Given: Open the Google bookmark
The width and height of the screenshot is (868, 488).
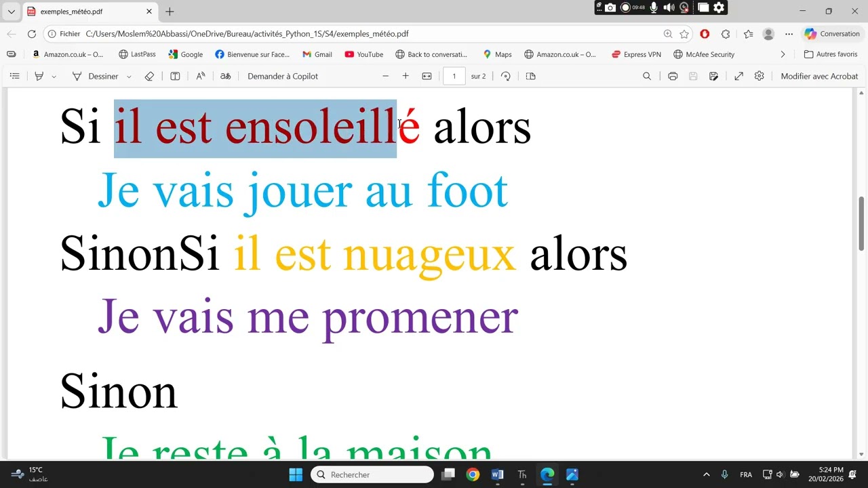Looking at the screenshot, I should point(186,54).
